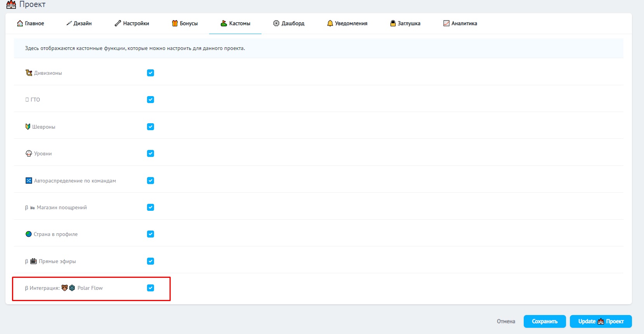
Task: Open the Настройки tab
Action: click(132, 23)
